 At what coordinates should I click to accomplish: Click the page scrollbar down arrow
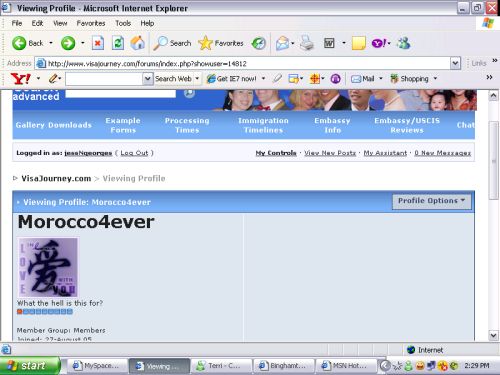494,335
